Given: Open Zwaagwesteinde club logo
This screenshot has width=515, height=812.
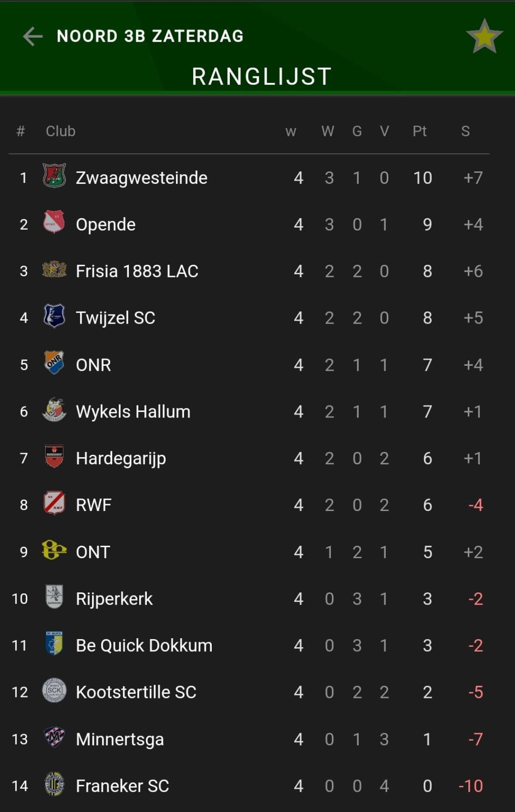Looking at the screenshot, I should (54, 176).
